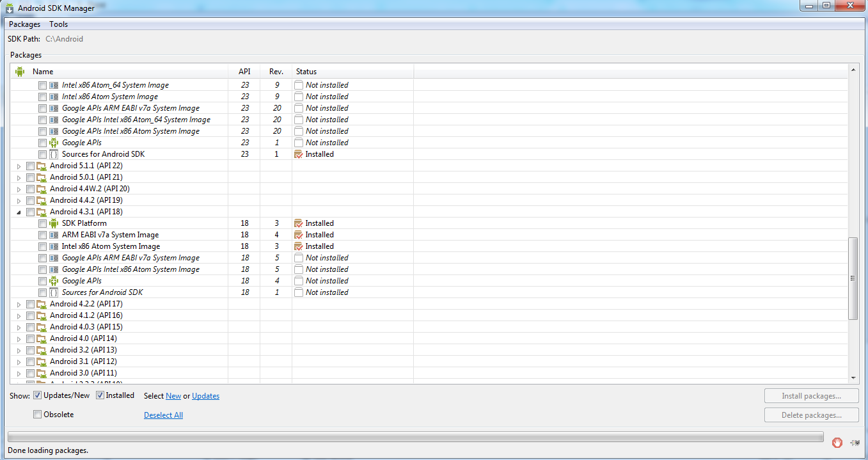Click Android 4.2.2 folder icon
This screenshot has width=868, height=460.
click(x=42, y=304)
